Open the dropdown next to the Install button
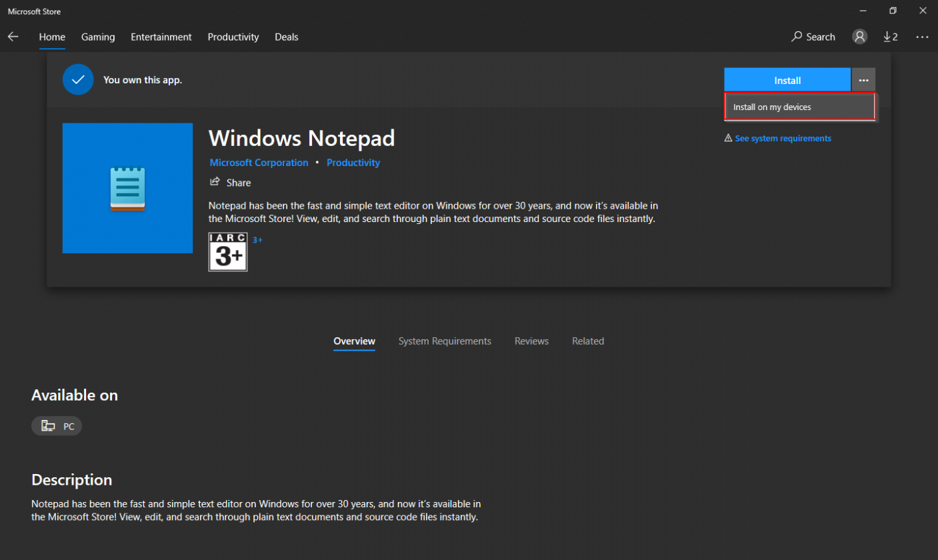The width and height of the screenshot is (938, 560). point(863,79)
